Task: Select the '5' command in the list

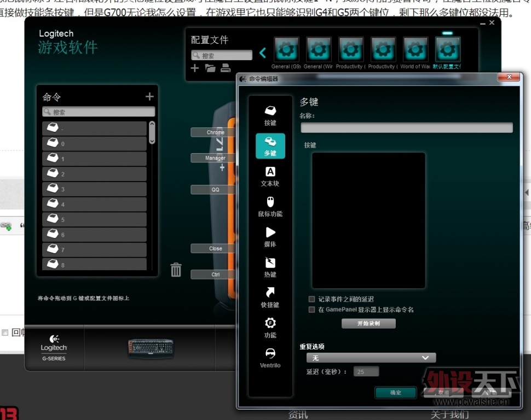Action: tap(95, 219)
